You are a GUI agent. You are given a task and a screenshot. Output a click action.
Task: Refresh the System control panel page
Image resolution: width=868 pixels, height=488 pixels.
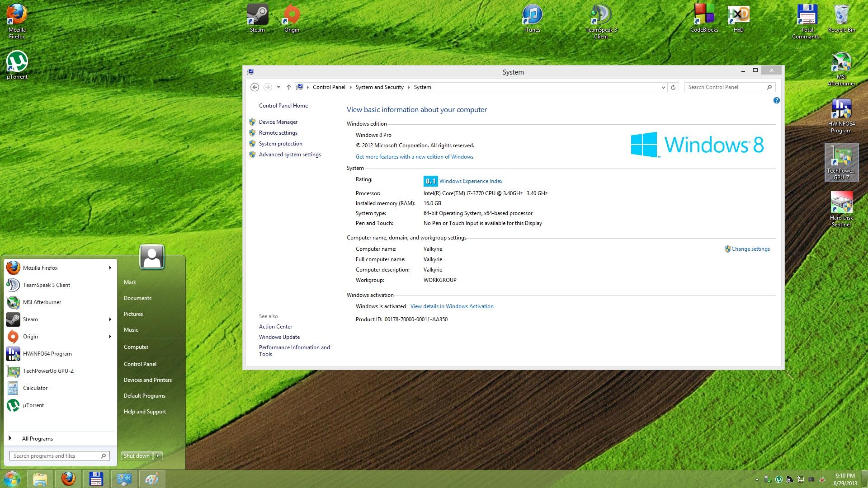(673, 87)
